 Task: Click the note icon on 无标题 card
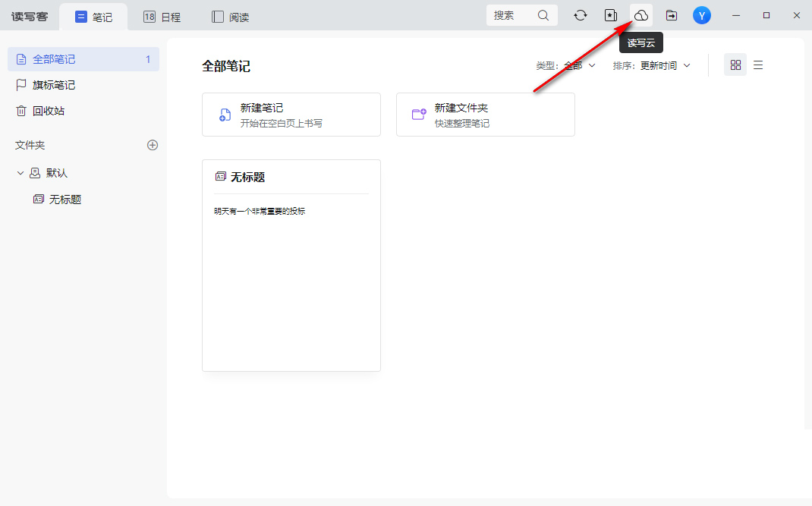[x=220, y=177]
